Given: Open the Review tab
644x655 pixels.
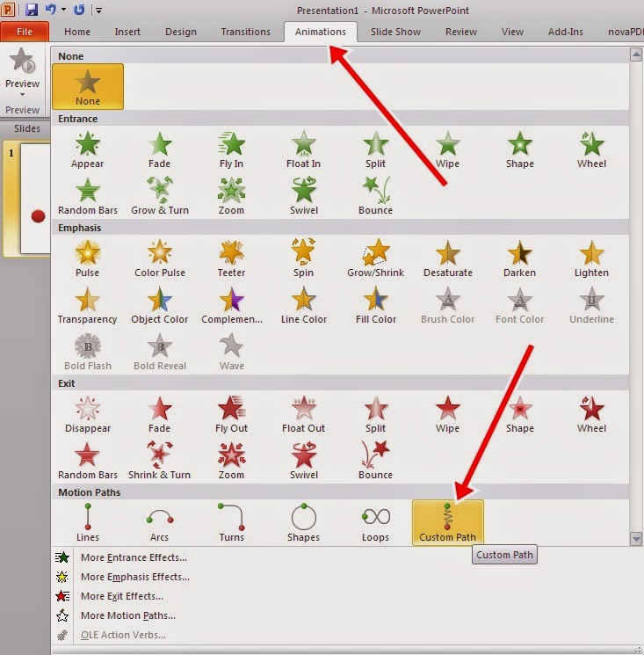Looking at the screenshot, I should (x=460, y=32).
